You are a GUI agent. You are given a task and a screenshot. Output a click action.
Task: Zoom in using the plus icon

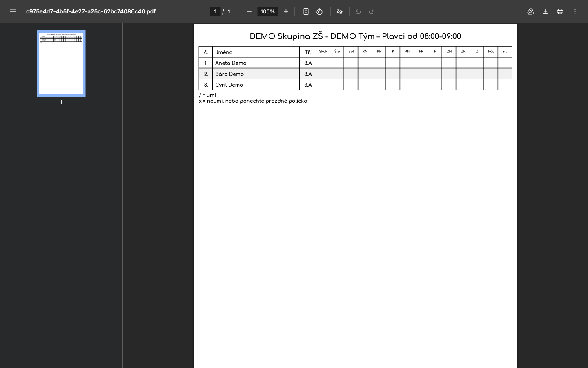[x=286, y=11]
